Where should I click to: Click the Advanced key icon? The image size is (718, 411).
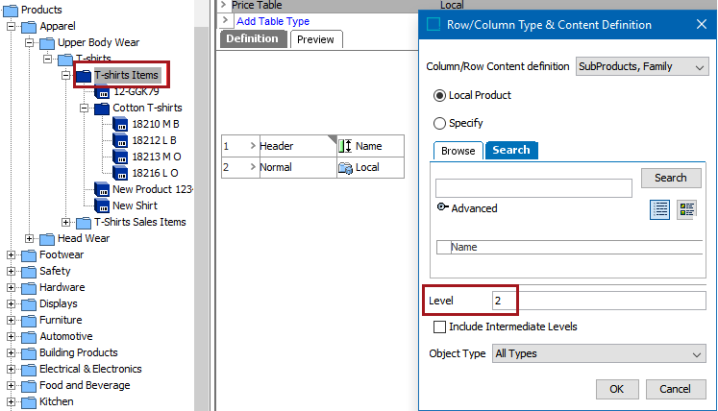pyautogui.click(x=442, y=207)
